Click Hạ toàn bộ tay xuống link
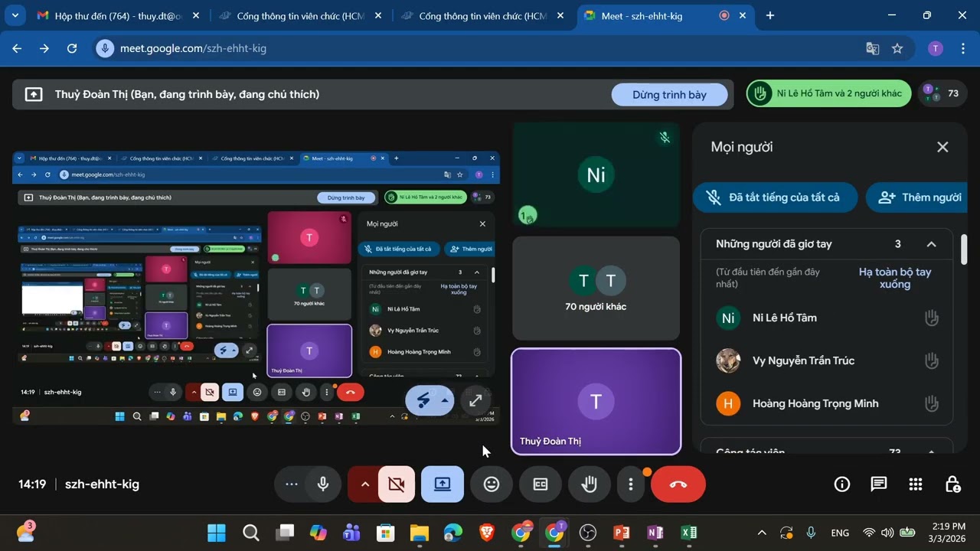 (895, 278)
